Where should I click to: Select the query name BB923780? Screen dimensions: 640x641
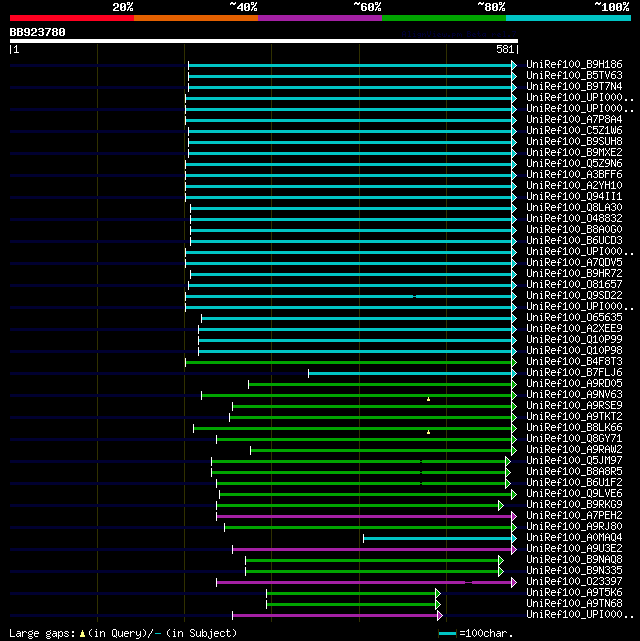[38, 32]
